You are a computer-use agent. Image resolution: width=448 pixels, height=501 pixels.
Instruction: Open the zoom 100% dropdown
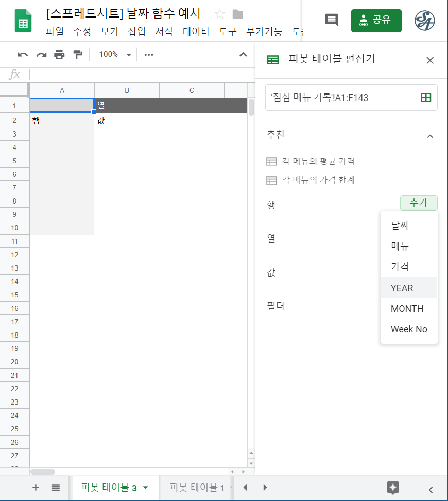(x=115, y=55)
